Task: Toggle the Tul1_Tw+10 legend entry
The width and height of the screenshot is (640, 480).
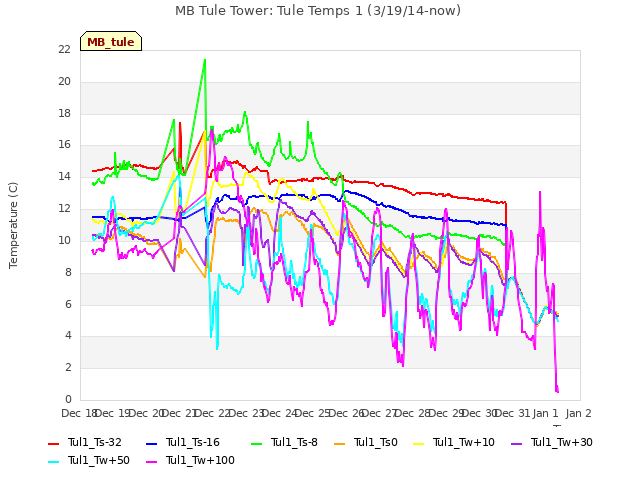Action: [454, 442]
